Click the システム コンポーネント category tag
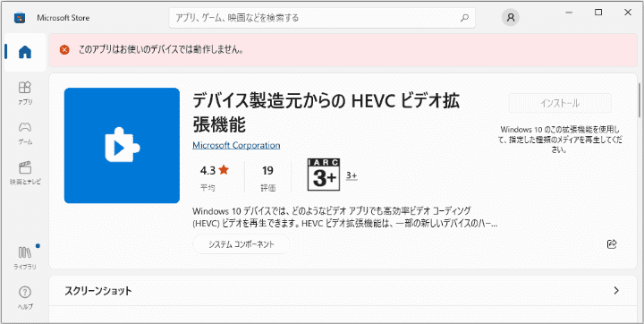 (241, 244)
